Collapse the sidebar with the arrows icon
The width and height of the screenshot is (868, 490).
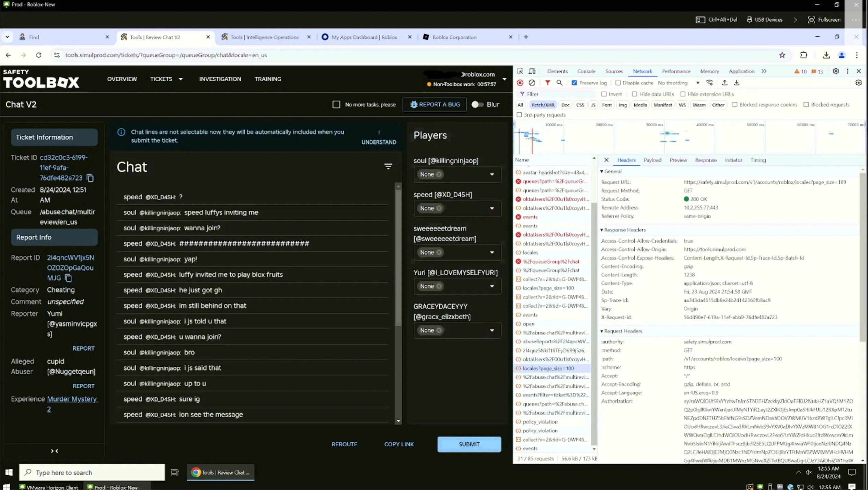pyautogui.click(x=54, y=451)
